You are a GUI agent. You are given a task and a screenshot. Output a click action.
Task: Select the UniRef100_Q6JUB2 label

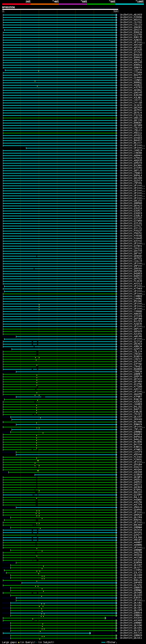coord(131,602)
